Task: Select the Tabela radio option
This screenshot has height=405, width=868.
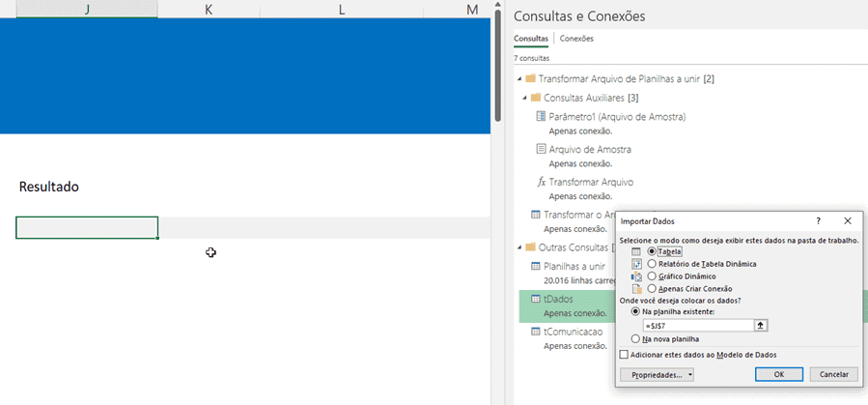Action: [x=652, y=251]
